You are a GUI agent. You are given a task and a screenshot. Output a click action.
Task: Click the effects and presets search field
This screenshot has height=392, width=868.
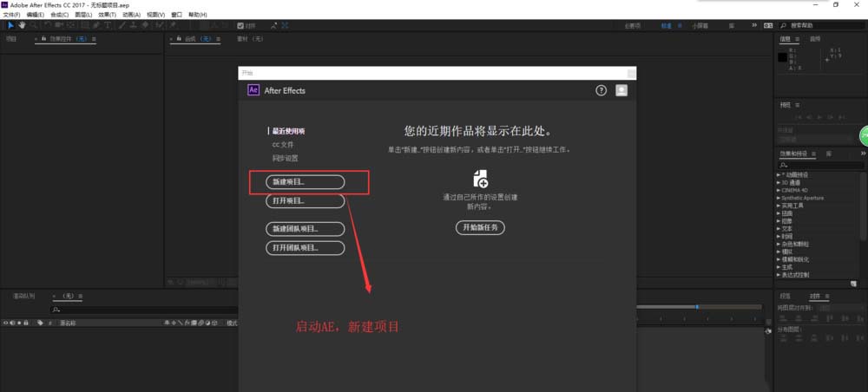pos(820,166)
